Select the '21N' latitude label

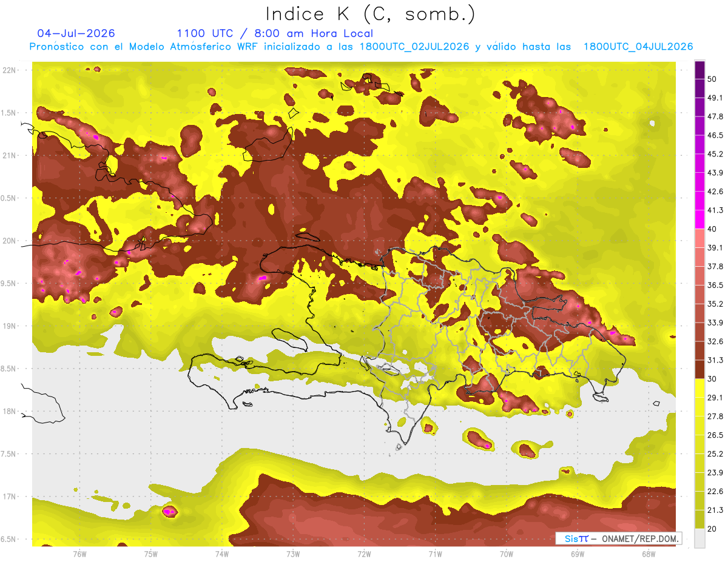(9, 156)
